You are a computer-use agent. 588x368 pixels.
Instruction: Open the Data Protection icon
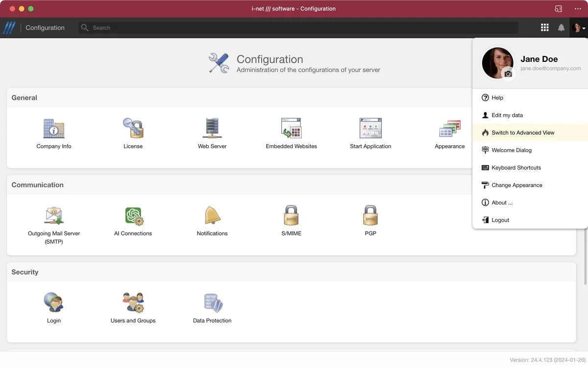212,303
